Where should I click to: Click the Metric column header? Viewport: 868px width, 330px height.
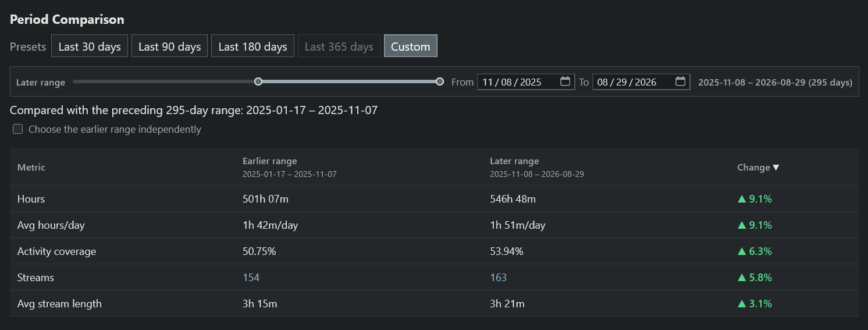31,167
